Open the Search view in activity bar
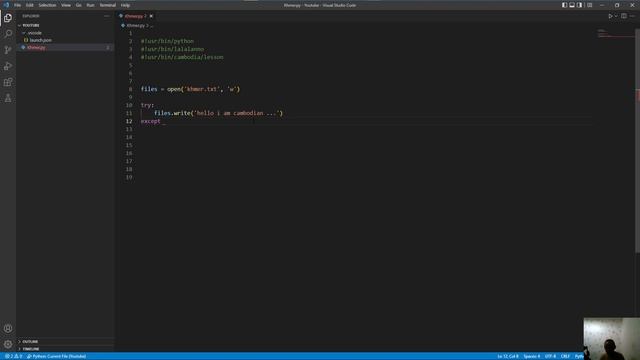The image size is (640, 360). (8, 33)
